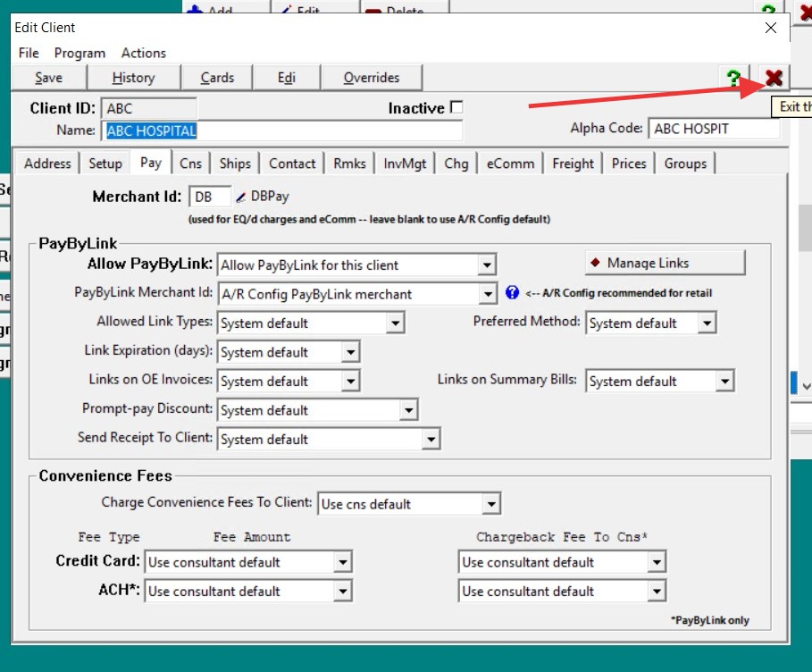Click the Save toolbar button
Image resolution: width=812 pixels, height=672 pixels.
tap(48, 78)
